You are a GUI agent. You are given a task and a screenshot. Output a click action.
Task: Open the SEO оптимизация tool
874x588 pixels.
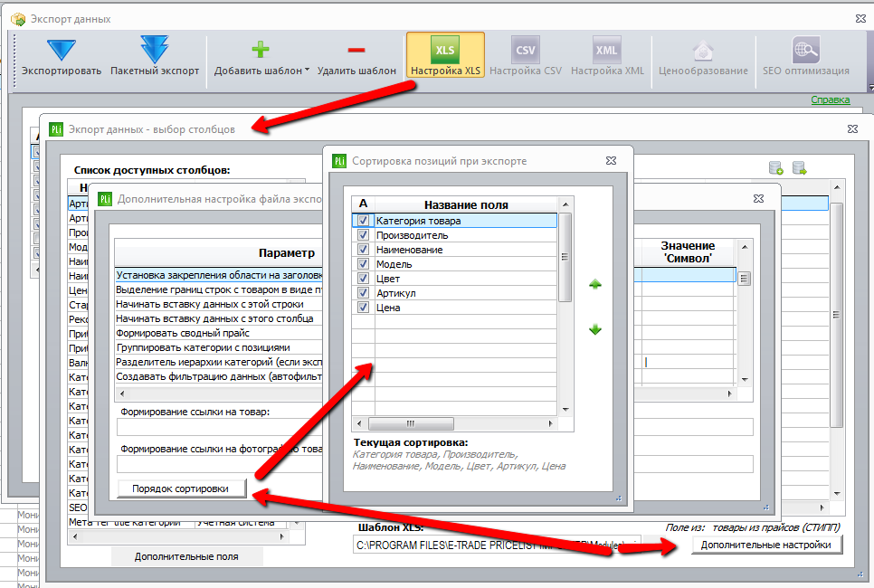tap(806, 56)
